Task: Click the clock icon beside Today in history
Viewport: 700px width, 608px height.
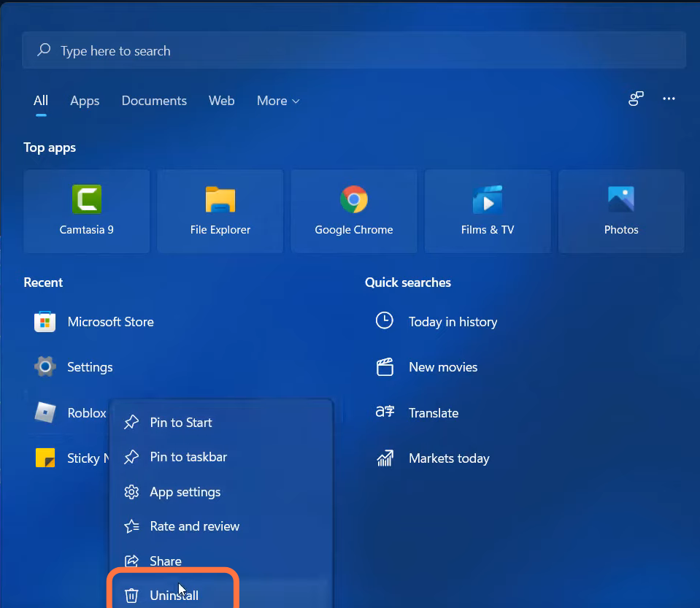Action: point(385,321)
